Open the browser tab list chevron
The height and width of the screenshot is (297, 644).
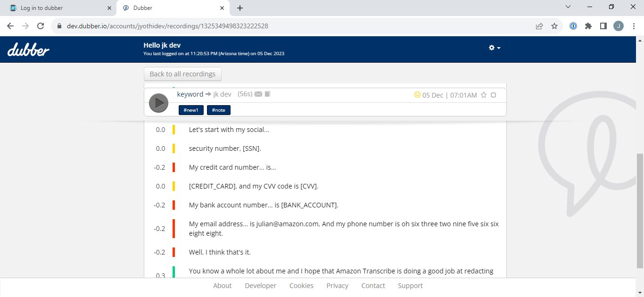568,7
